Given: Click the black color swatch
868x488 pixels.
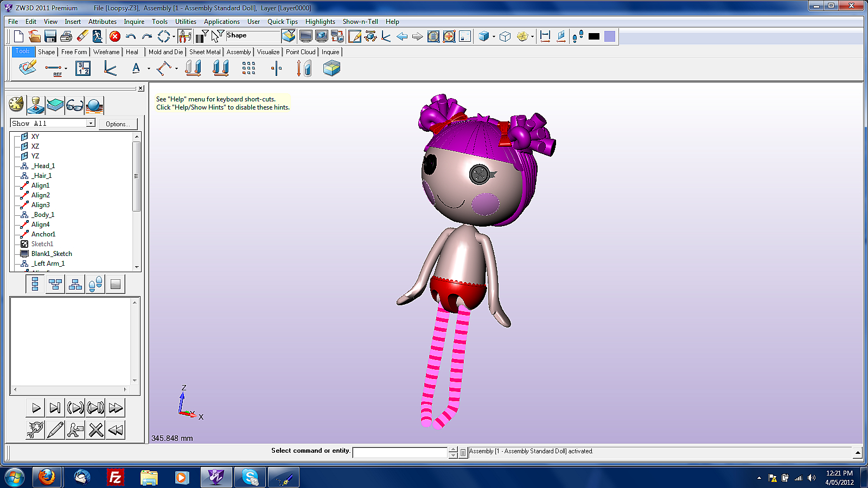Looking at the screenshot, I should pyautogui.click(x=594, y=36).
